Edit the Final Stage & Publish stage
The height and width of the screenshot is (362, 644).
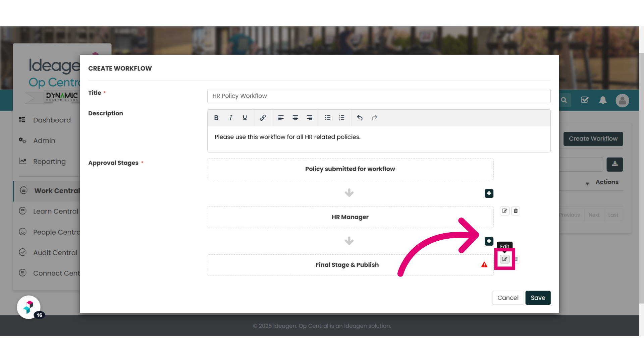pos(505,259)
